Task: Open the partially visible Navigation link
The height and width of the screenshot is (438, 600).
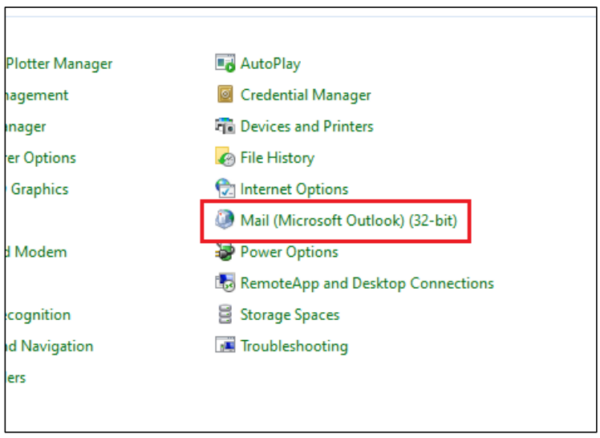Action: [48, 346]
